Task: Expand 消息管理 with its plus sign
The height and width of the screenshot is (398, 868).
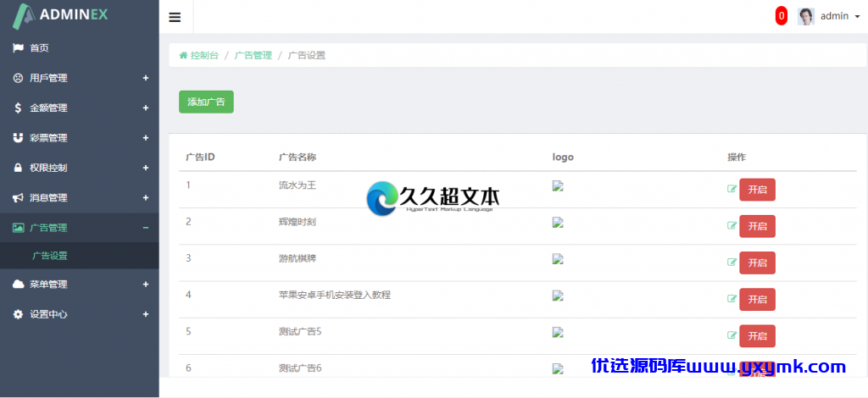Action: 146,197
